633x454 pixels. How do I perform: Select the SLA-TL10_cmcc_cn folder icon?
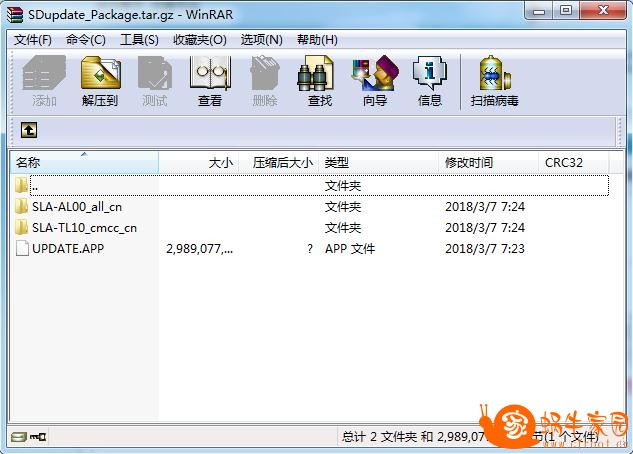[21, 228]
